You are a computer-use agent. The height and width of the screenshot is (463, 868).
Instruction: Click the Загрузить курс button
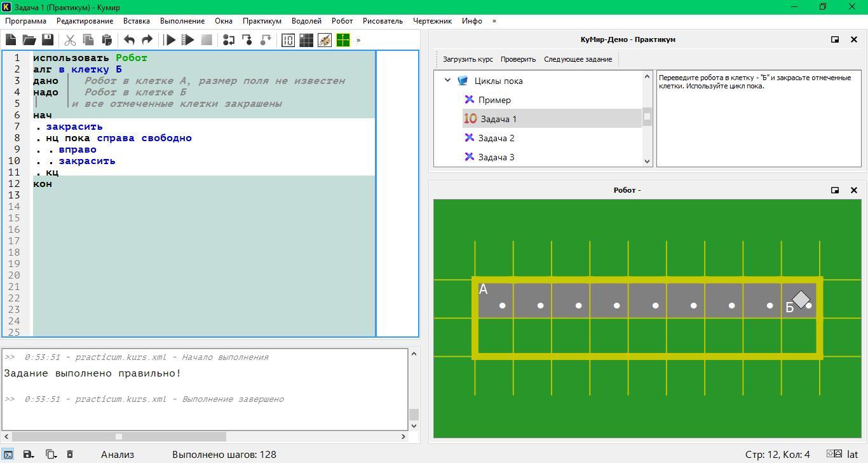[x=468, y=59]
